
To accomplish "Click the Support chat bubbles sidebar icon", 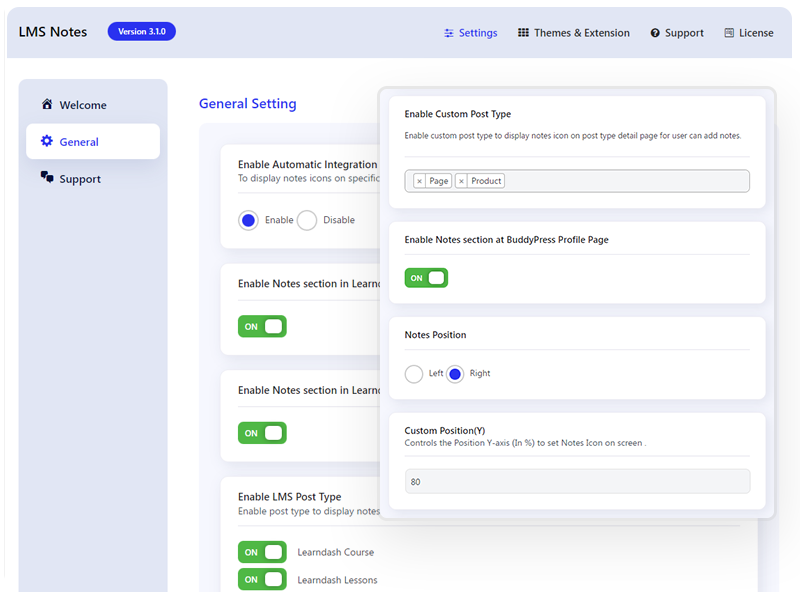I will [x=47, y=177].
